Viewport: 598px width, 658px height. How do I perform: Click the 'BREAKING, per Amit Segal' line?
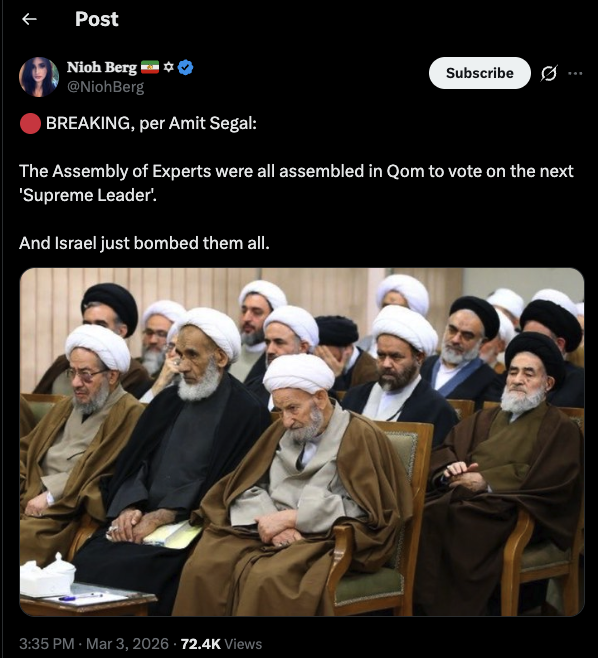point(151,123)
